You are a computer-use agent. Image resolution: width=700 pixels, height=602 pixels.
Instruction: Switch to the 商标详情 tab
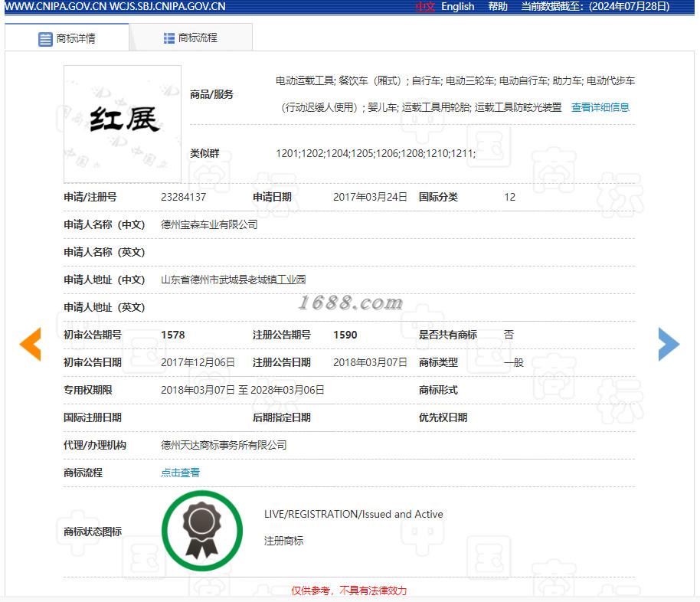[67, 38]
